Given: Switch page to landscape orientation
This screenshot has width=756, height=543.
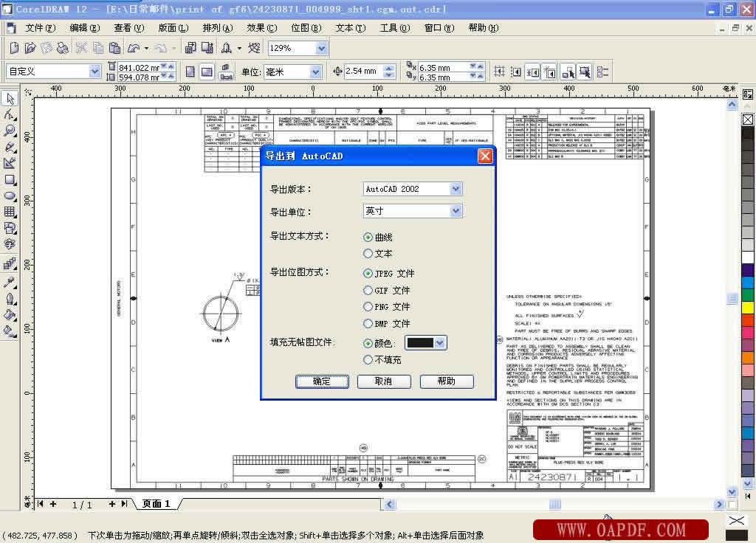Looking at the screenshot, I should tap(207, 72).
